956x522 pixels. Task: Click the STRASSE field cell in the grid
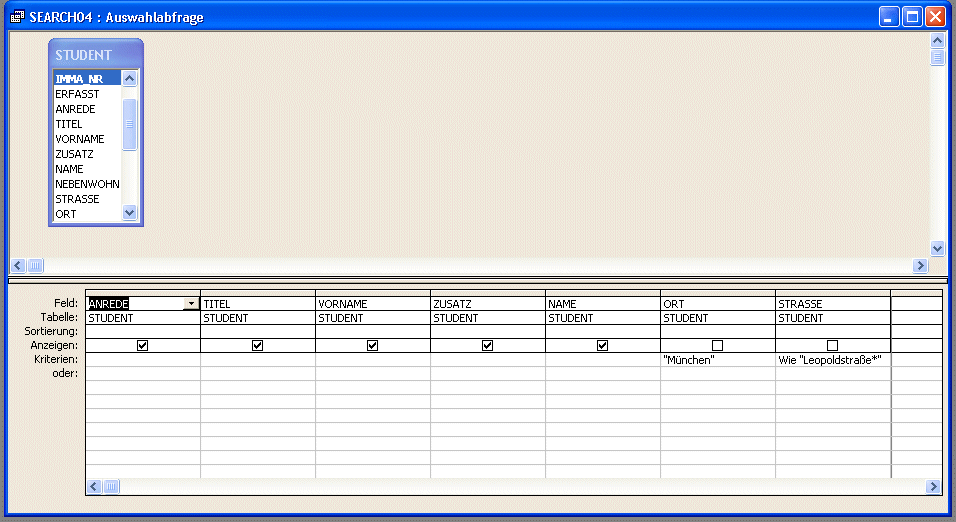coord(833,304)
